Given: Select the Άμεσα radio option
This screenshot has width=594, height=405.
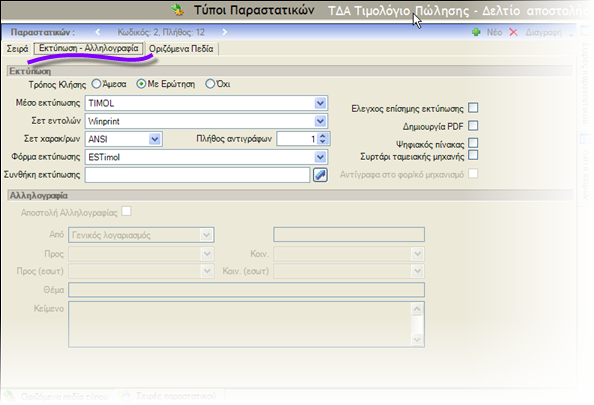Looking at the screenshot, I should tap(96, 84).
